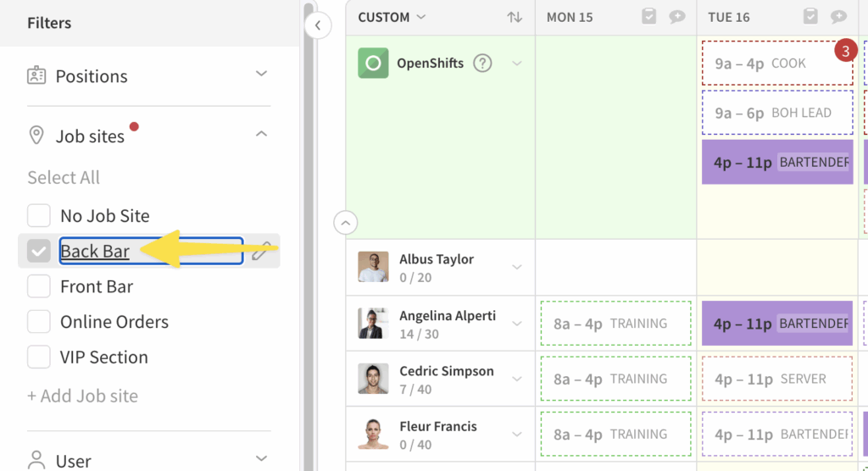Collapse the Job sites filter section
Viewport: 868px width, 471px height.
click(x=261, y=135)
